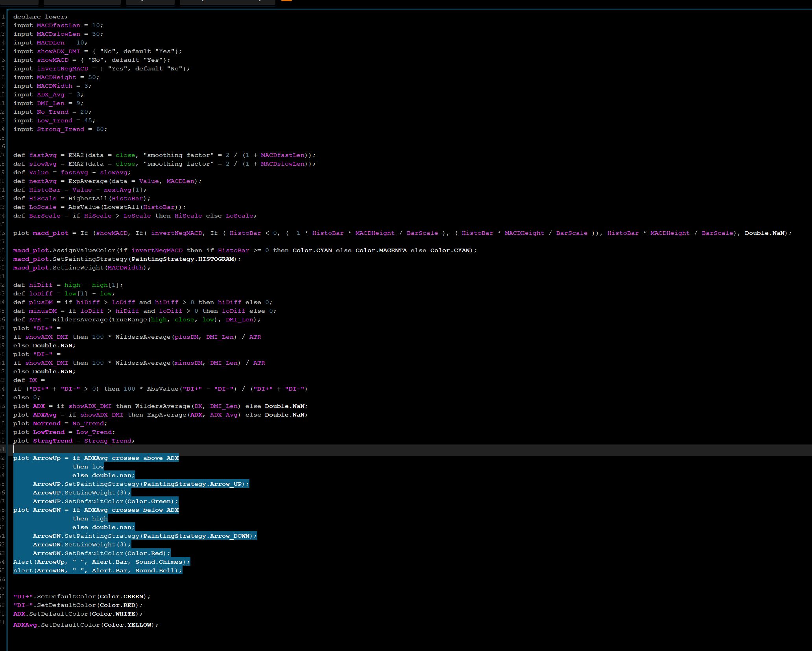Click the "def DX =" line

(x=29, y=380)
